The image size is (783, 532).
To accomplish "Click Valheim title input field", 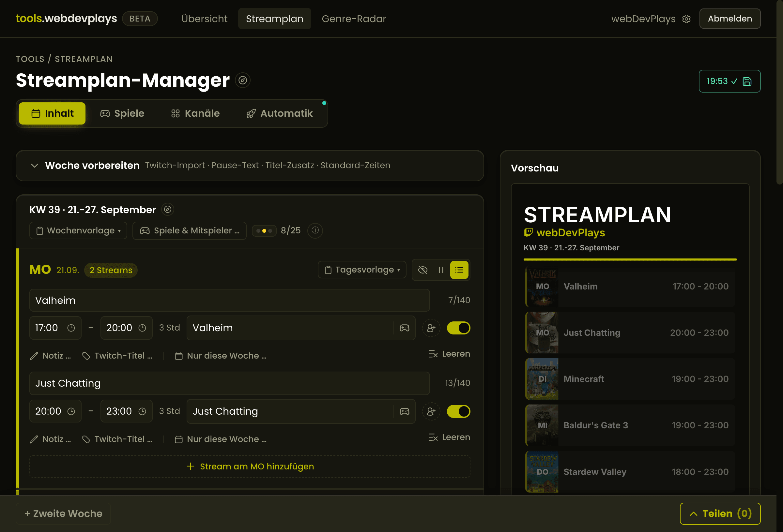I will (x=229, y=300).
